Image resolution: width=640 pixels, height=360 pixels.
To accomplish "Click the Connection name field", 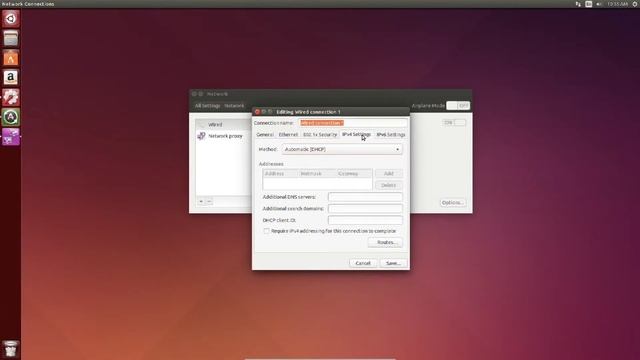I will point(353,123).
